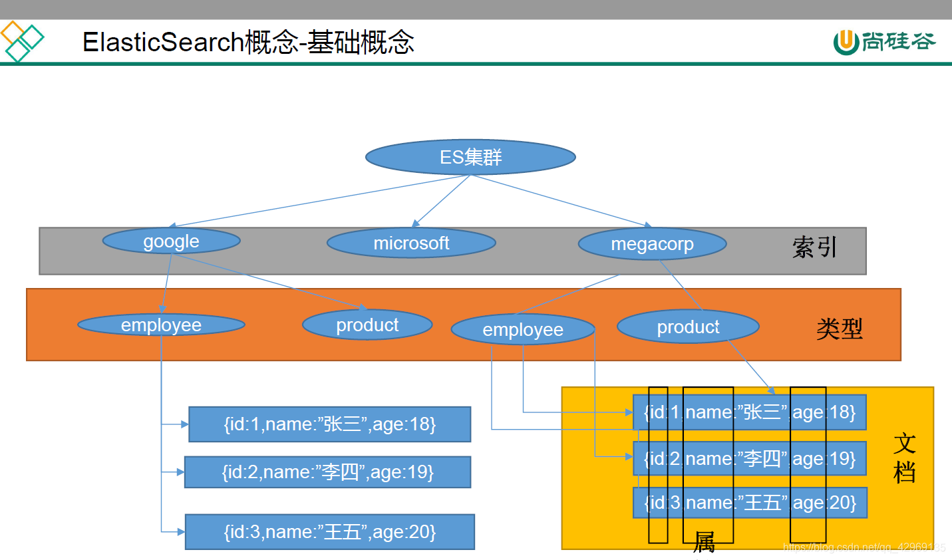Select the 李四 document inside the yellow 文档 panel

pos(750,458)
